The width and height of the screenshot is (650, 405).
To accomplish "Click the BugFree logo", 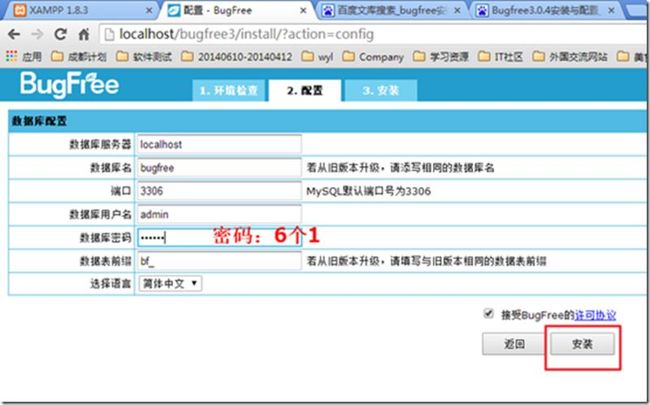I will [70, 85].
